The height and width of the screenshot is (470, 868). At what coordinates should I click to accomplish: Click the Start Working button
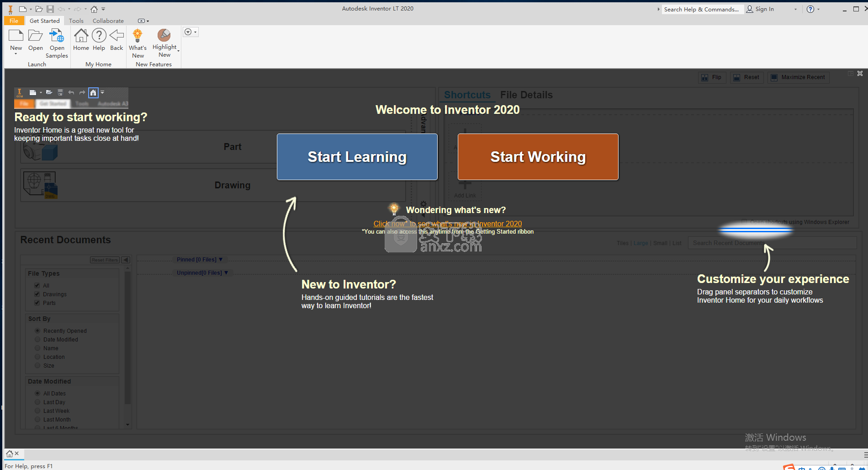click(x=538, y=157)
